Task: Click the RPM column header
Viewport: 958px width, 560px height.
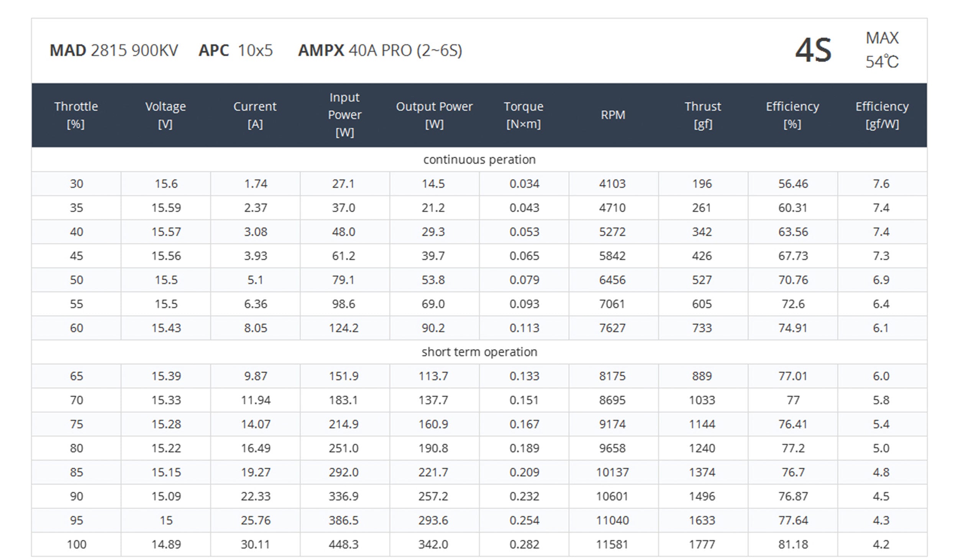Action: click(x=613, y=115)
